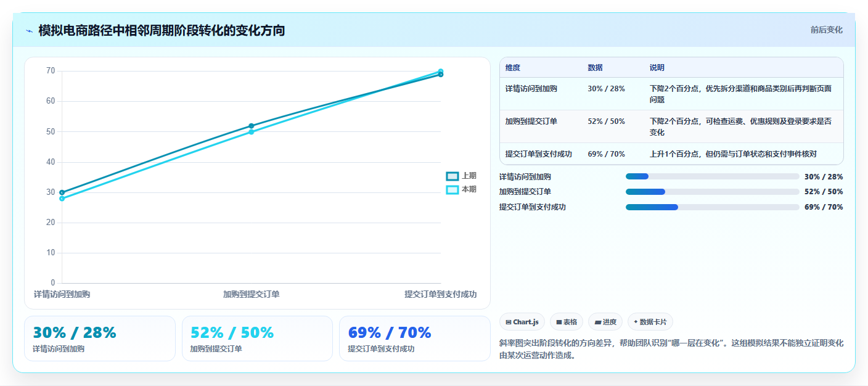Click x-axis label 提交订单到支付成功
The image size is (868, 386).
[x=440, y=295]
